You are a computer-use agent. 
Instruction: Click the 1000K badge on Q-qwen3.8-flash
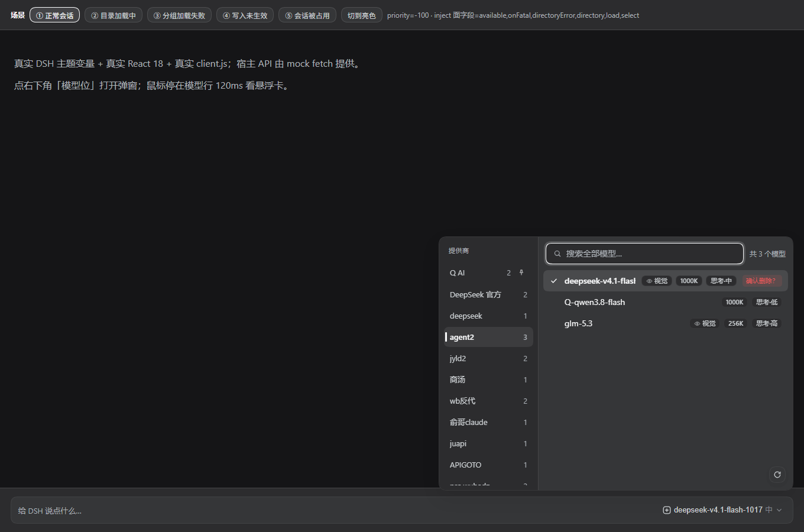tap(734, 302)
